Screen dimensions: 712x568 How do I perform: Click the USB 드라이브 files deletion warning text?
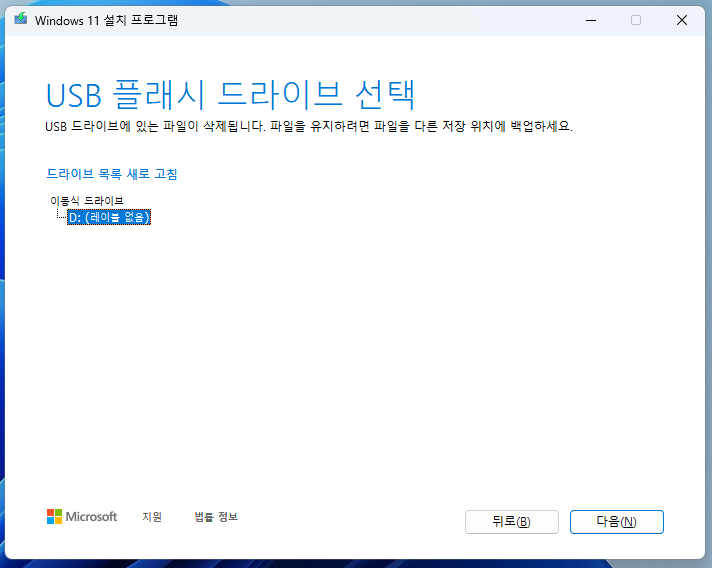coord(309,126)
